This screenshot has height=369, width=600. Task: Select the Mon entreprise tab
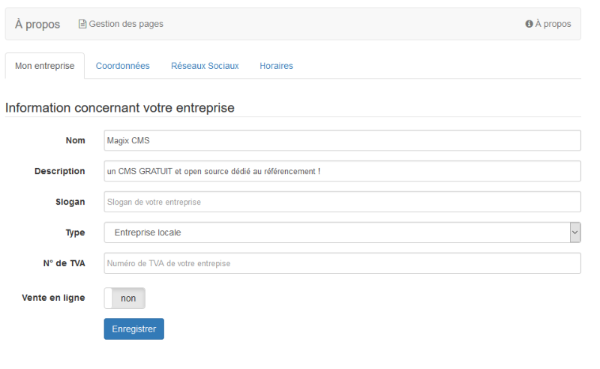[45, 66]
